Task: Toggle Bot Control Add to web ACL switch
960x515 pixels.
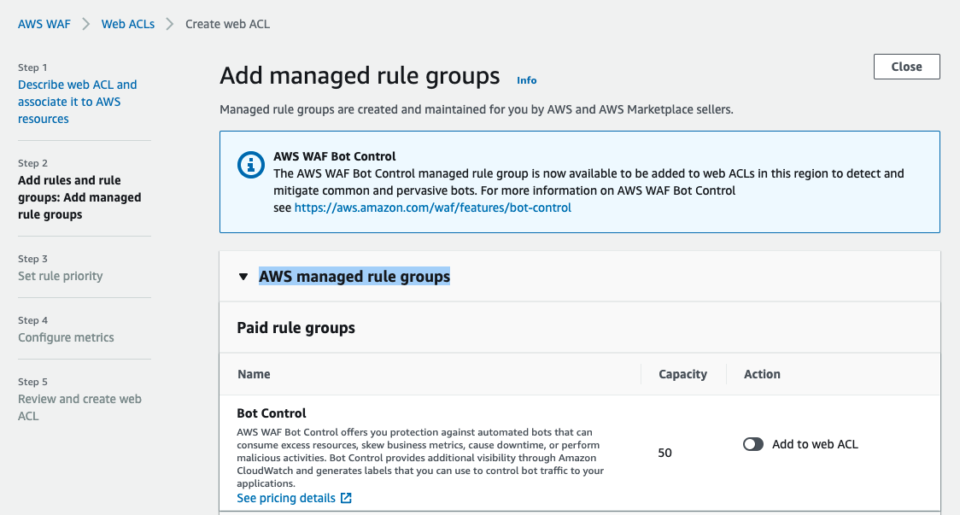Action: [x=753, y=444]
